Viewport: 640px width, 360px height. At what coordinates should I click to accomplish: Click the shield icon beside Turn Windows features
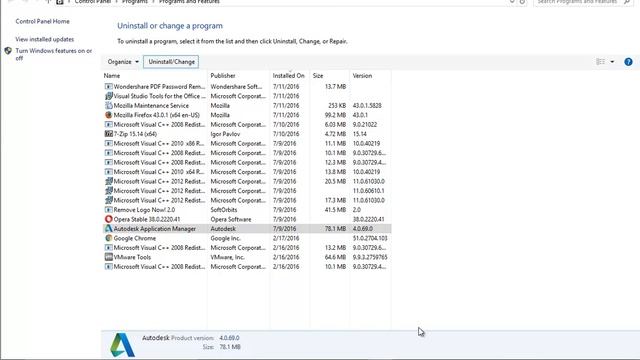(8, 51)
